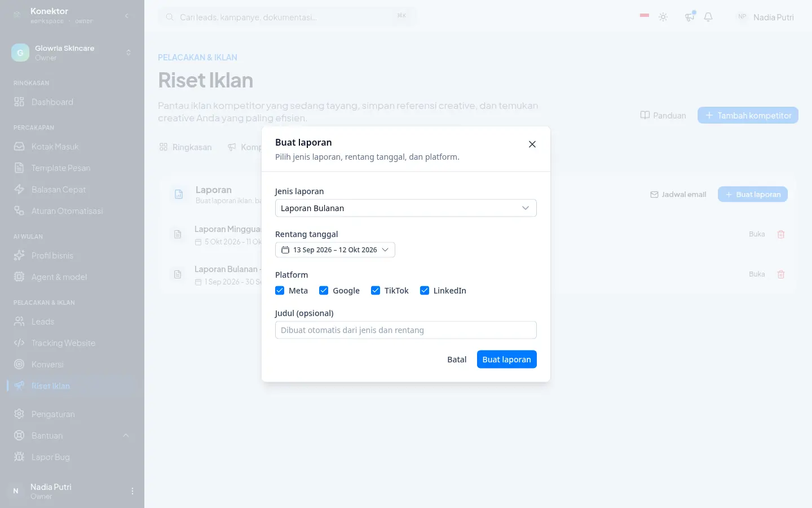Click the calendar icon in the date range
Screen dimensions: 812x508
285,249
